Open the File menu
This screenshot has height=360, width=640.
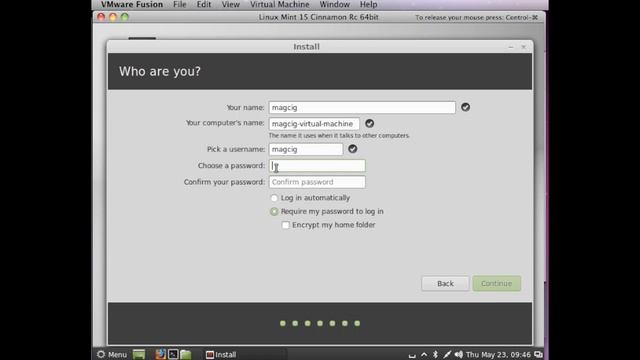click(x=180, y=4)
